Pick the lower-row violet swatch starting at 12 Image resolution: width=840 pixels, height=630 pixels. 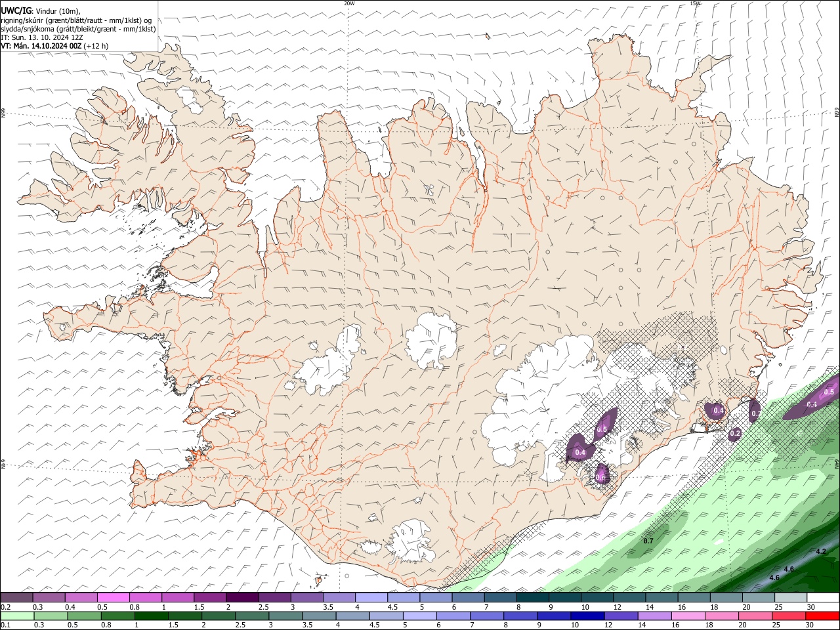621,616
